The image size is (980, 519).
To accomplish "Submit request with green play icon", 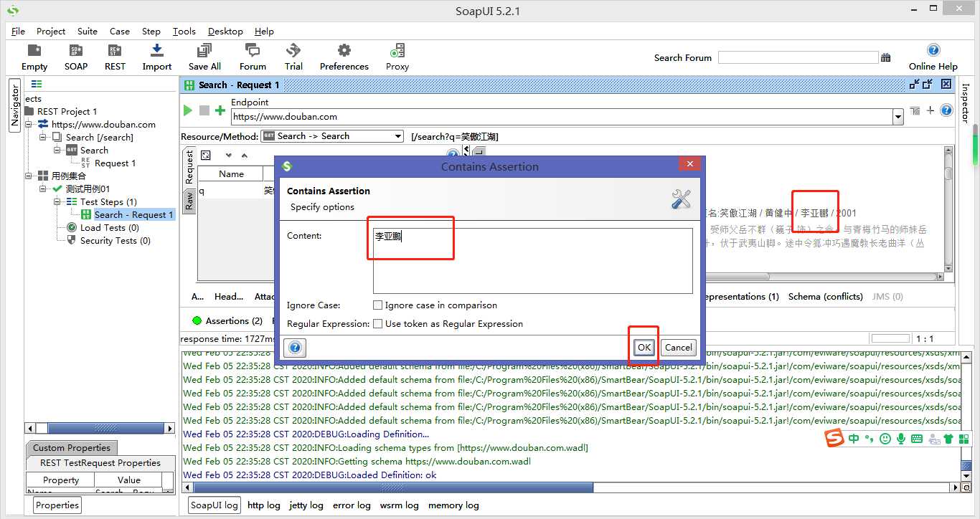I will coord(188,110).
